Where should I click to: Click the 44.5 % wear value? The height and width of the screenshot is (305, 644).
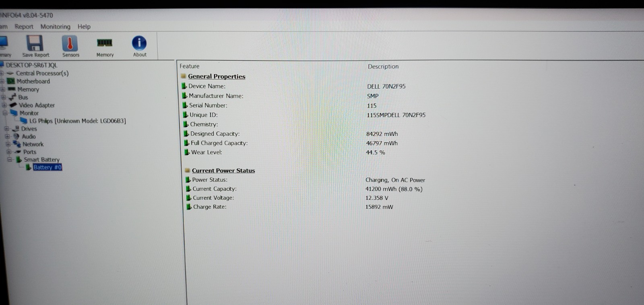pos(375,152)
